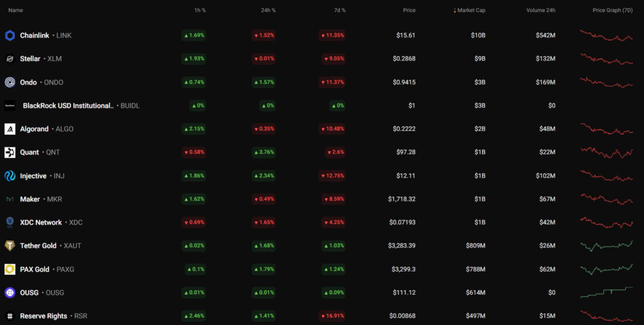
Task: Click the Ondo coin logo icon
Action: pos(10,83)
